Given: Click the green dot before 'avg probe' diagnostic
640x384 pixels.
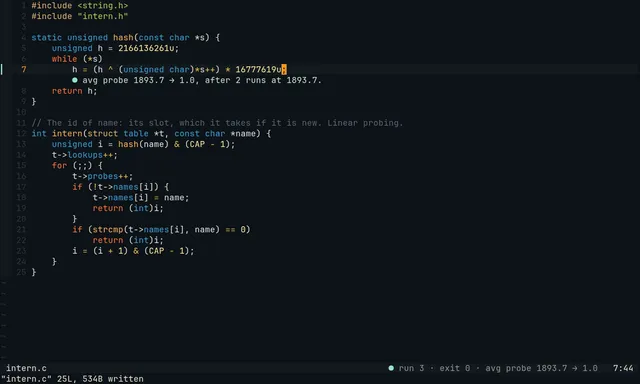Looking at the screenshot, I should [75, 80].
